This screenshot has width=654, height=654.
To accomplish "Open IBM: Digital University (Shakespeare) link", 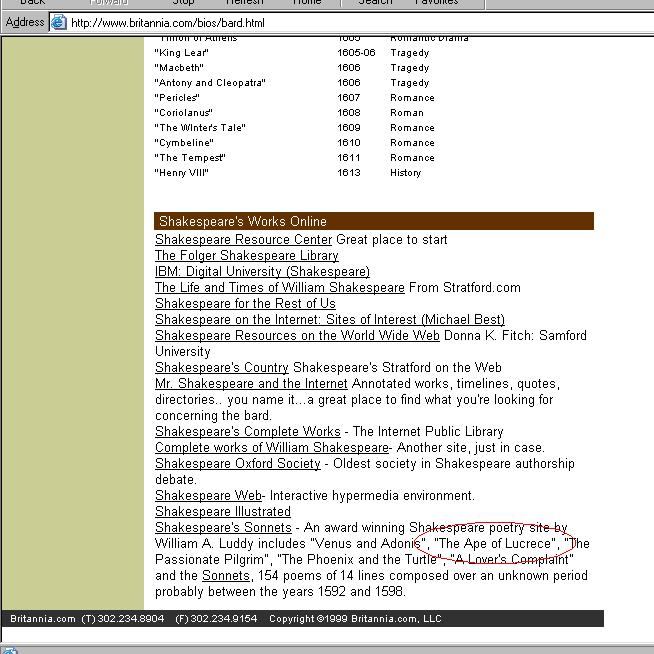I will tap(262, 272).
